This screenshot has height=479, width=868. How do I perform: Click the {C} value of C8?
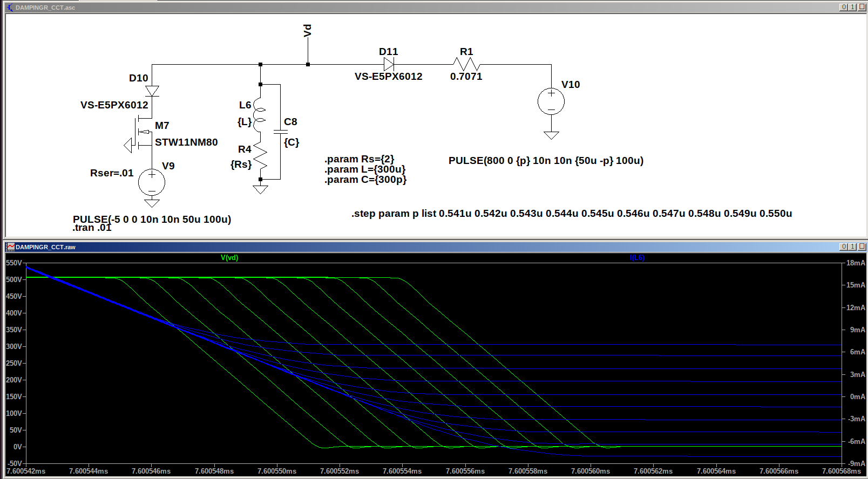(291, 142)
